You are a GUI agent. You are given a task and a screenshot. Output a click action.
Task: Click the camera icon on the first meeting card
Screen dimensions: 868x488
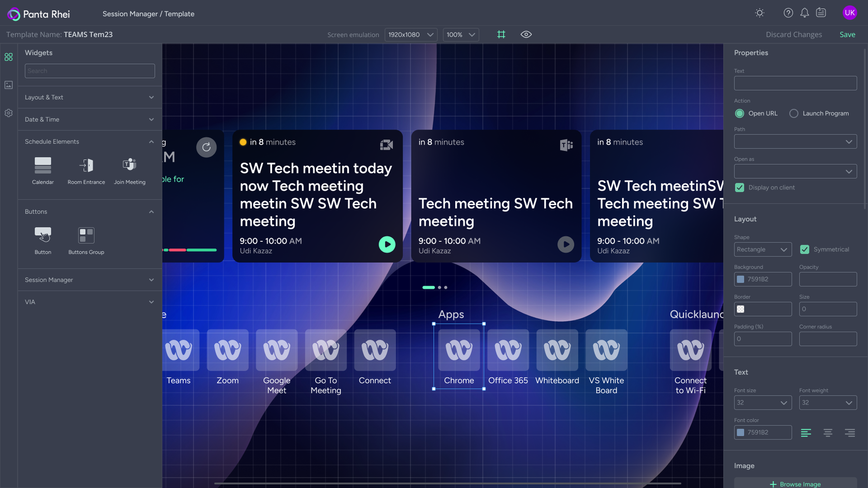click(387, 145)
